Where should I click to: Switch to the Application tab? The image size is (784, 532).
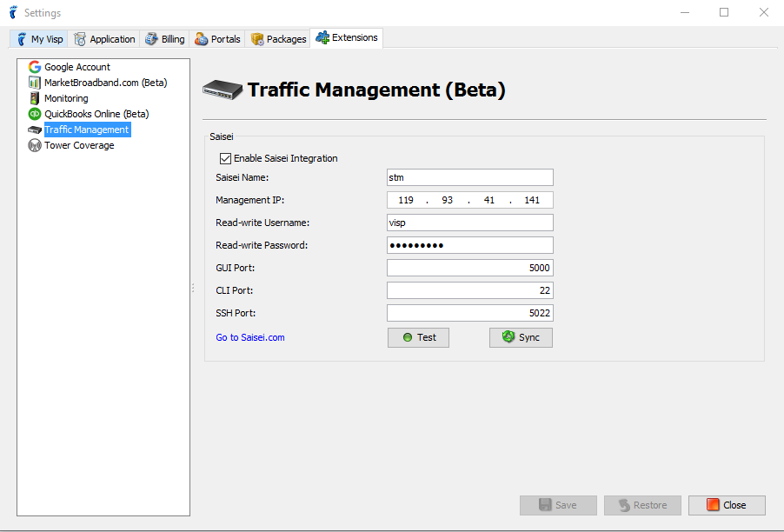(x=104, y=38)
